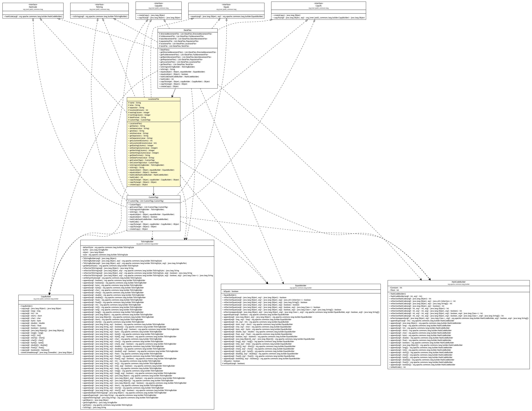Screen dimensions: 532x411
Task: Select setNorthingColumn(value : Integer) method
Action: pyautogui.click(x=144, y=153)
